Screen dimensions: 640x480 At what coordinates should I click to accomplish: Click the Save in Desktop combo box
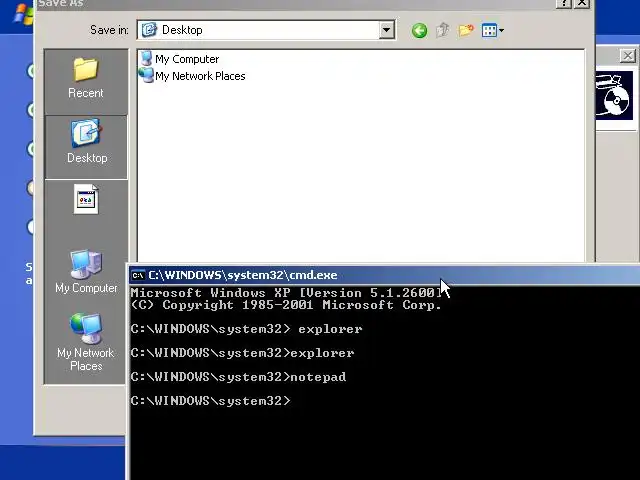point(266,30)
